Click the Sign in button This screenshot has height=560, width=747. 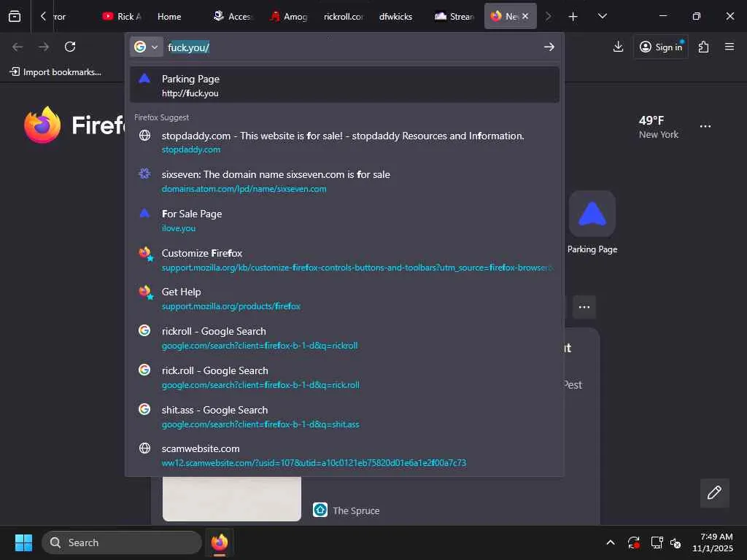[661, 47]
